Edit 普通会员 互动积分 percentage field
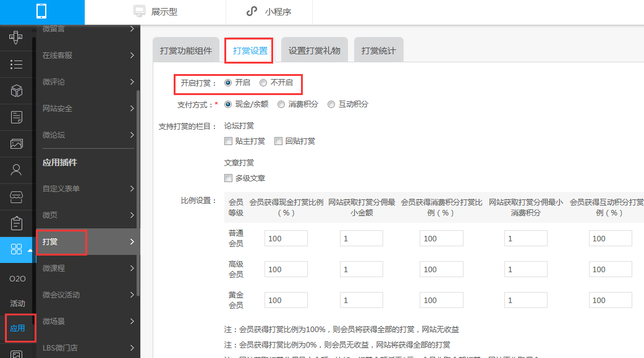 point(611,238)
